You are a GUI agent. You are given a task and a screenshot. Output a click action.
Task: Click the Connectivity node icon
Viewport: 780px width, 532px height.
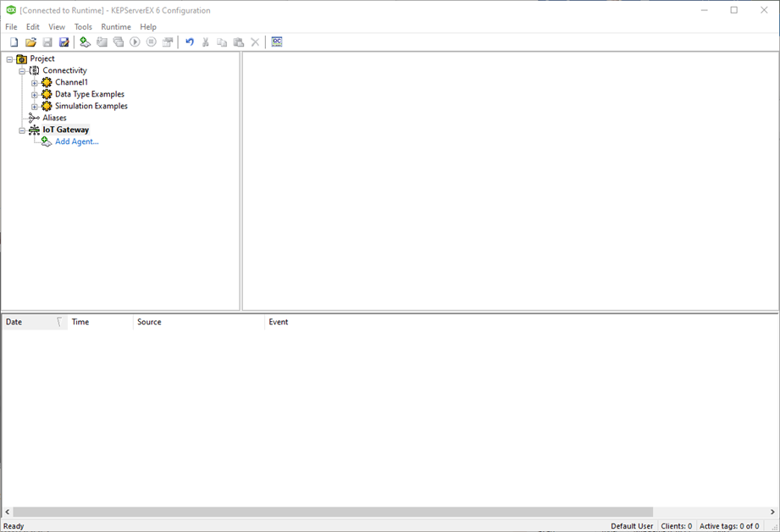tap(34, 70)
